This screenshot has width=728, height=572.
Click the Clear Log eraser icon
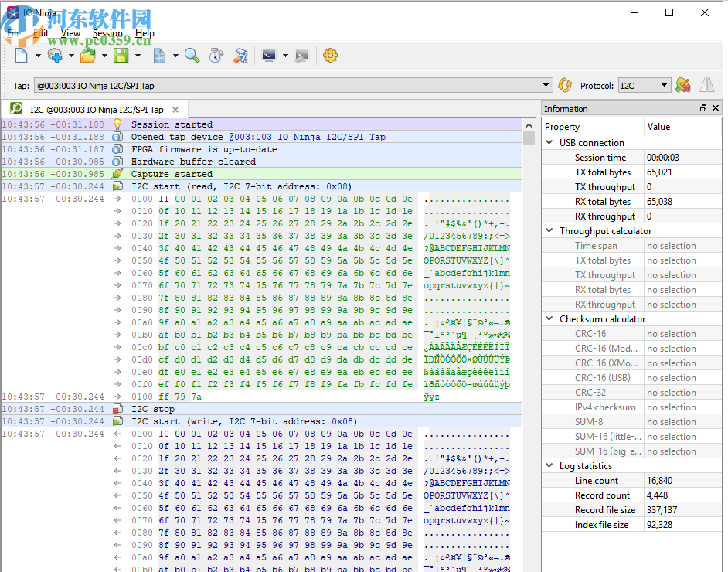[x=241, y=55]
